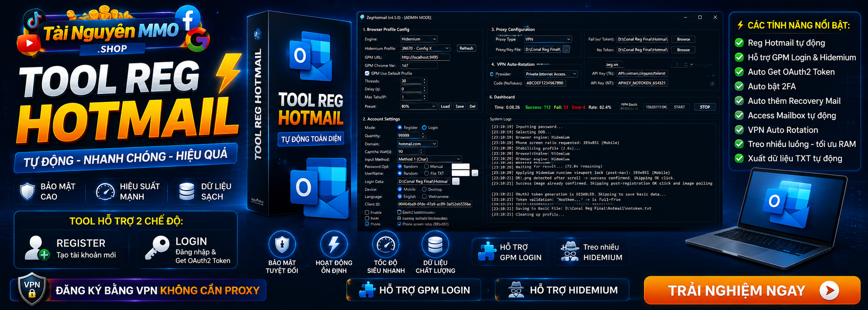Viewport: 868px width, 310px height.
Task: Click the orange TRẢI NGHIỆM NGAY button
Action: tap(752, 291)
